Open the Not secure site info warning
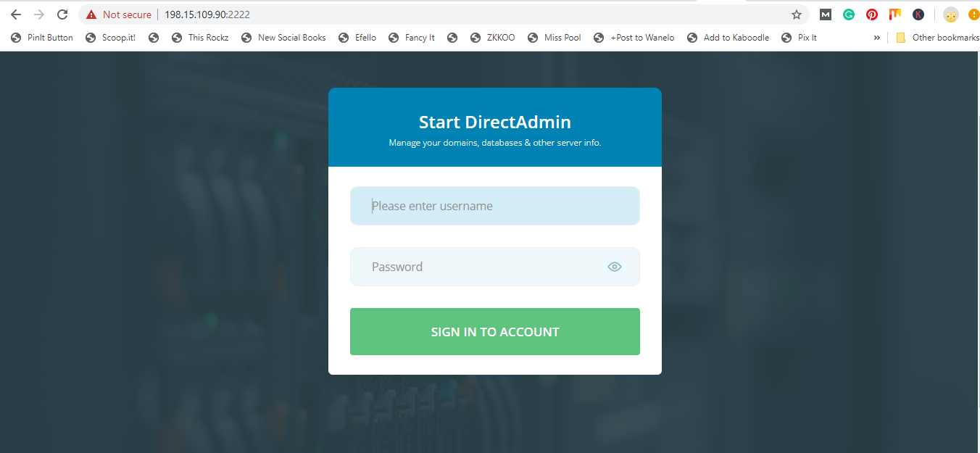Viewport: 980px width, 453px height. click(119, 14)
